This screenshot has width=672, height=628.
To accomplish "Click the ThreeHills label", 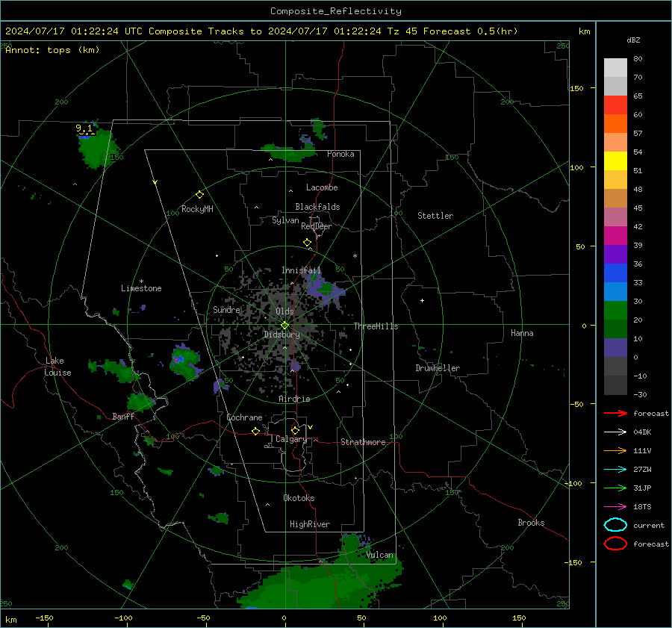I will point(376,326).
